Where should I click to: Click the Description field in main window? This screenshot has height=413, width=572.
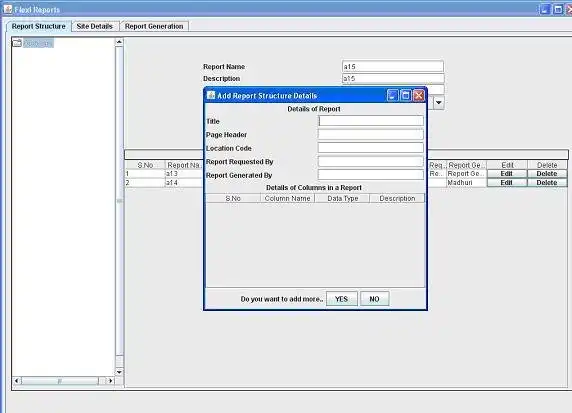(393, 78)
